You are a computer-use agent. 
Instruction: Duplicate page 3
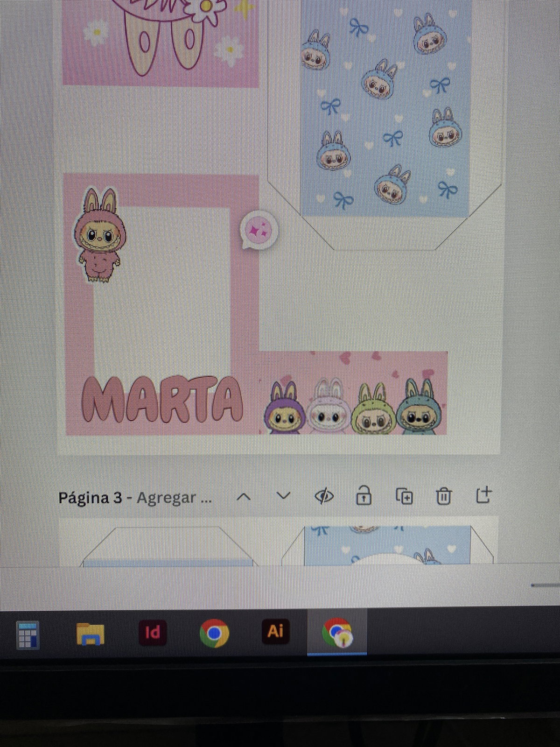click(404, 496)
